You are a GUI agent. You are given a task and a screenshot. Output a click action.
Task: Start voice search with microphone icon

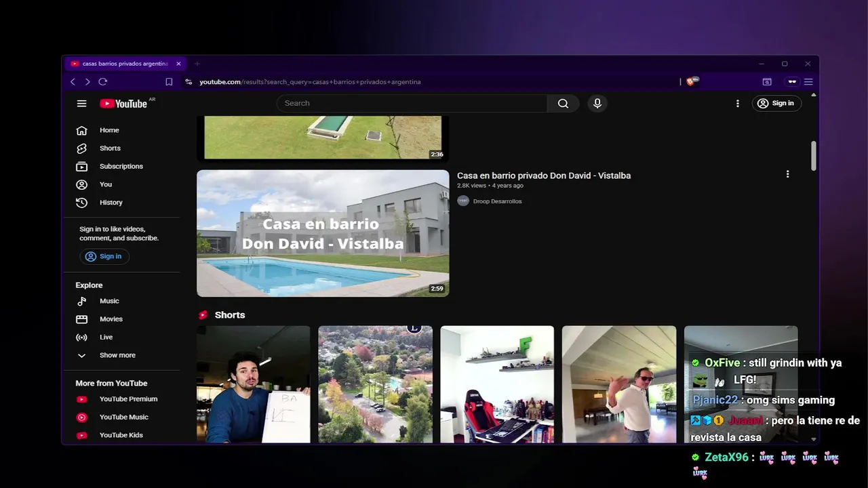(x=597, y=103)
